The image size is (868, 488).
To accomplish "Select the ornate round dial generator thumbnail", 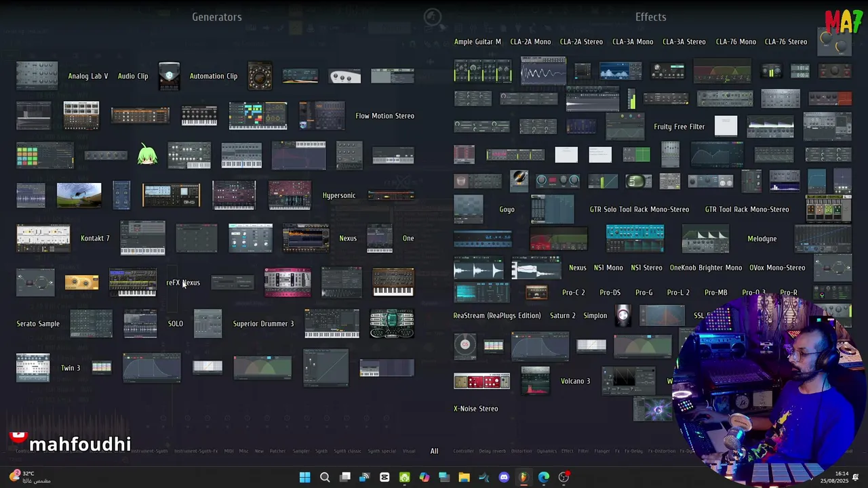I will coord(260,76).
